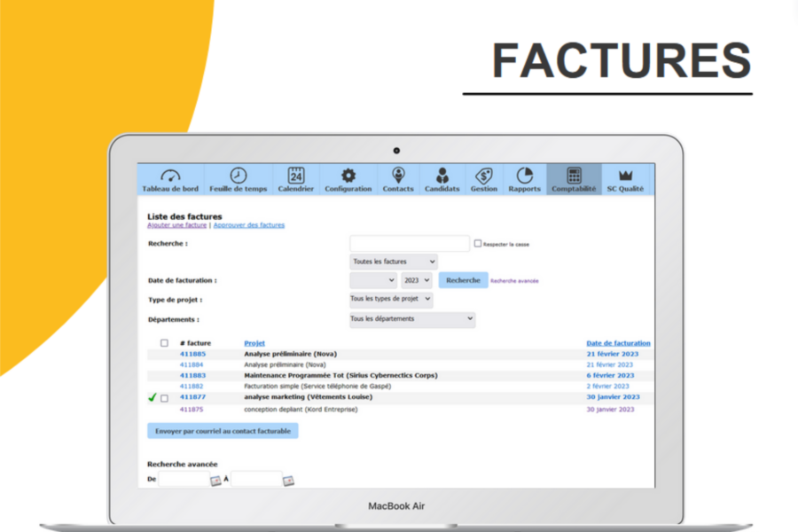The image size is (798, 532).
Task: Switch to the Comptabilité tab
Action: click(x=574, y=179)
